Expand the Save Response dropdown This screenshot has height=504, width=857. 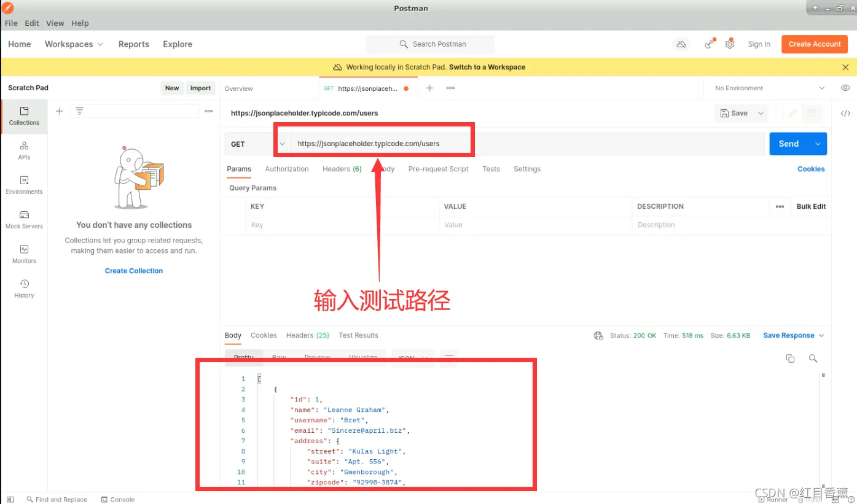794,336
